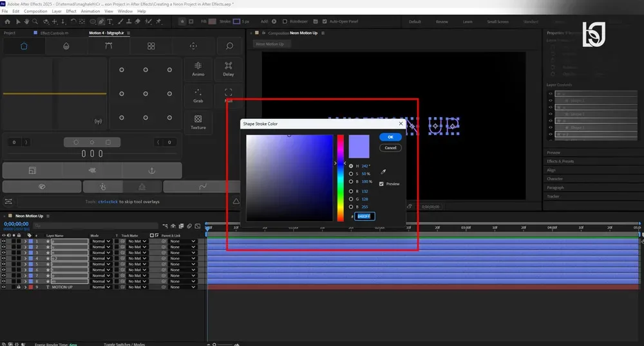
Task: Click the rainbow hue slider strip
Action: click(341, 178)
